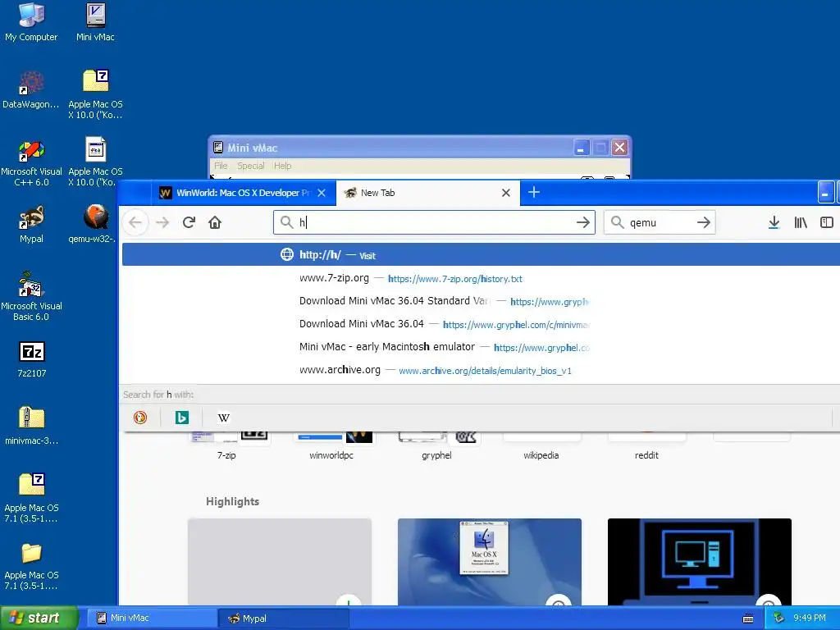This screenshot has width=840, height=630.
Task: Open Special menu in Mini vMac window
Action: pos(251,166)
